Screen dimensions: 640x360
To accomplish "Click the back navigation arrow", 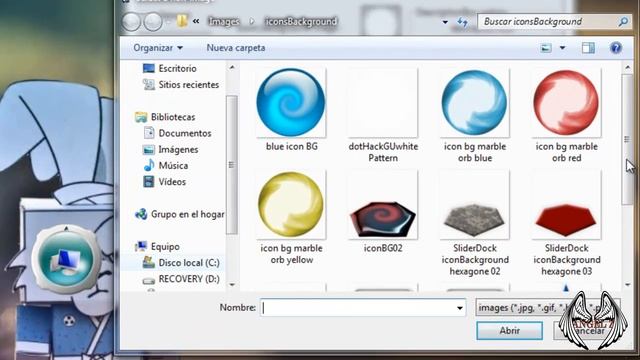I will 131,22.
